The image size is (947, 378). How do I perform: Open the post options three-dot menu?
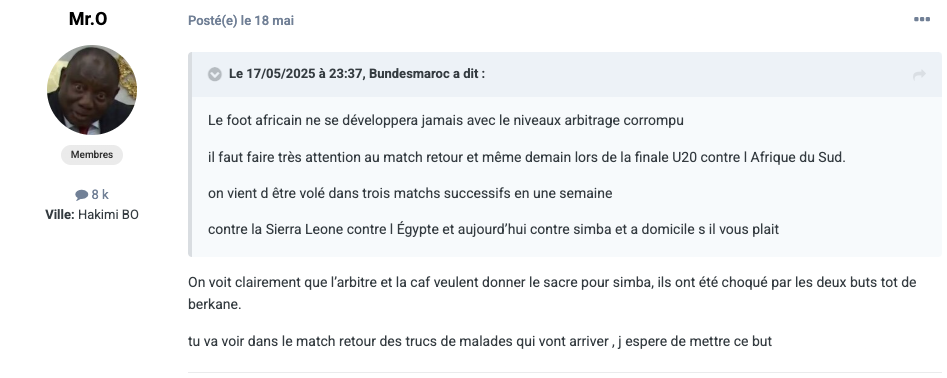(922, 20)
